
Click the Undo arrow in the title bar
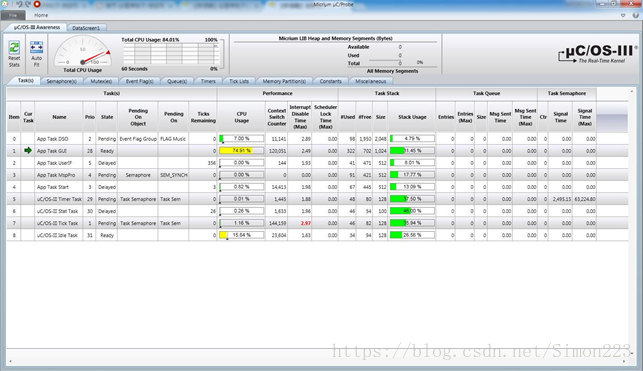tap(19, 4)
